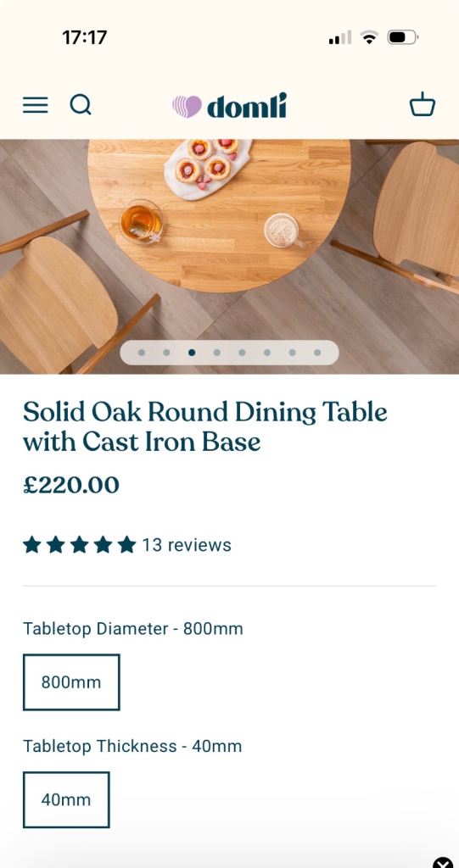Viewport: 459px width, 868px height.
Task: Jump to the first carousel image dot
Action: coord(142,353)
